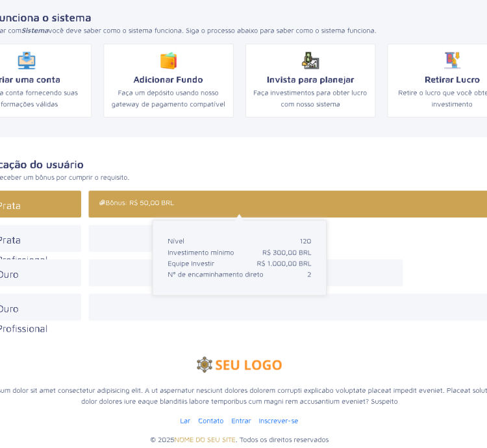Click the orange SEU LOGO text

pos(249,365)
